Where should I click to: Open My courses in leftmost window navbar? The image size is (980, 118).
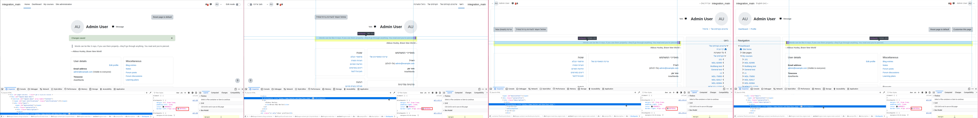48,5
